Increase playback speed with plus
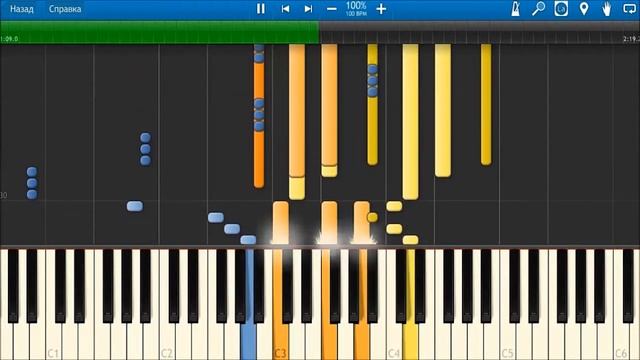 click(381, 9)
